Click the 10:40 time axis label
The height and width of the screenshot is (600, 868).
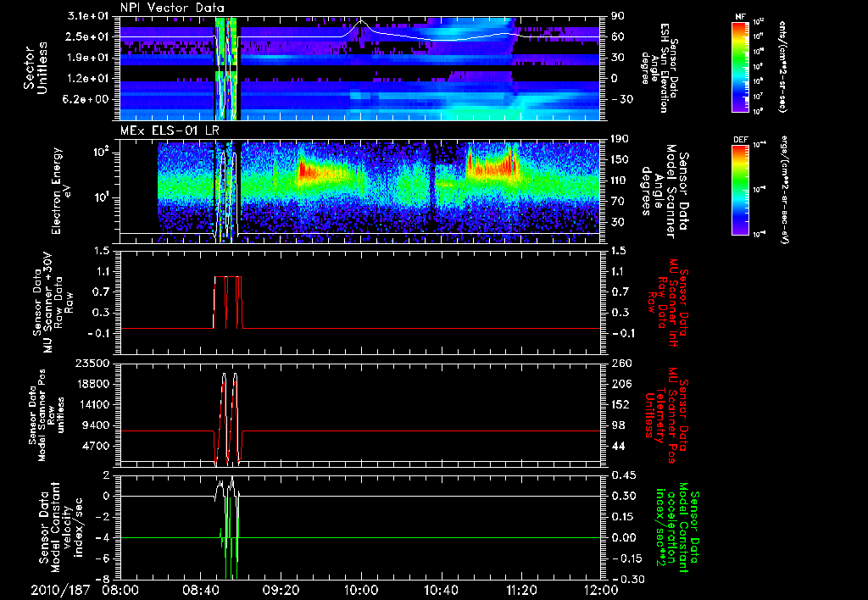441,590
